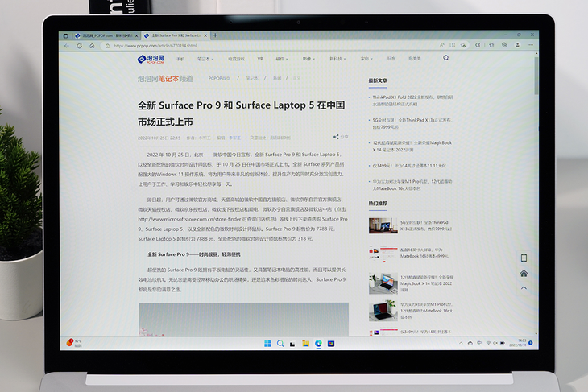This screenshot has width=588, height=392.
Task: Click the Read aloud icon in address bar
Action: (x=442, y=45)
